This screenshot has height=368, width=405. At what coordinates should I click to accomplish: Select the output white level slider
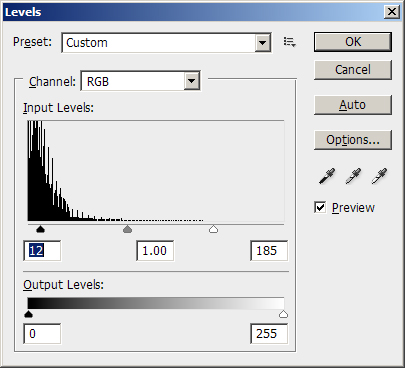tap(283, 314)
